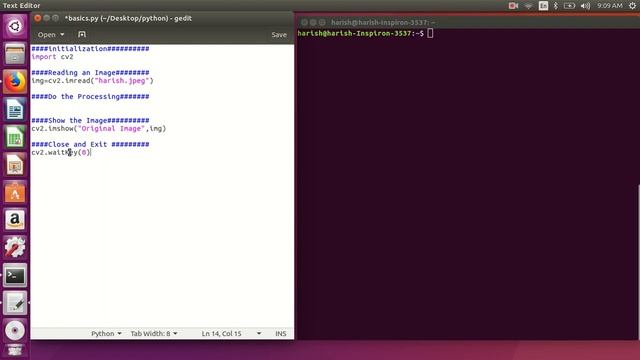Click the cv2.imshow line in editor
The height and width of the screenshot is (360, 640).
99,129
